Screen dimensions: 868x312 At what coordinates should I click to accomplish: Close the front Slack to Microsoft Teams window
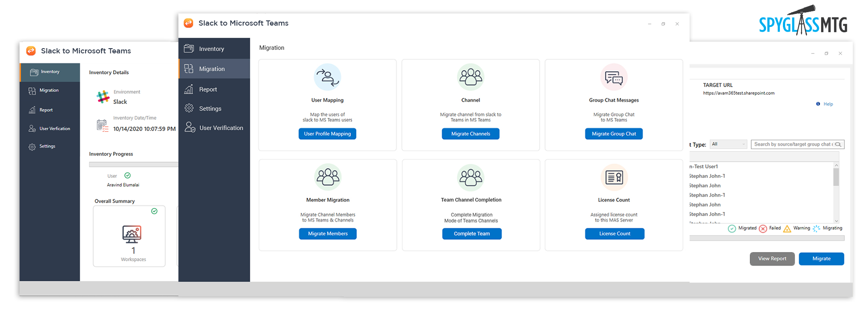677,24
